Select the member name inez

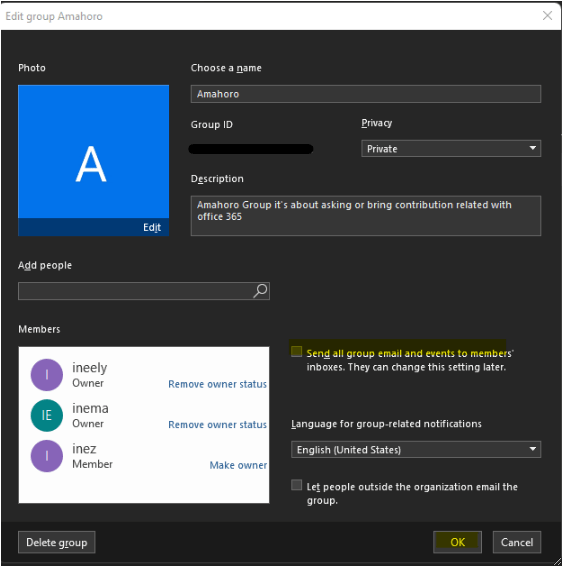[x=84, y=449]
